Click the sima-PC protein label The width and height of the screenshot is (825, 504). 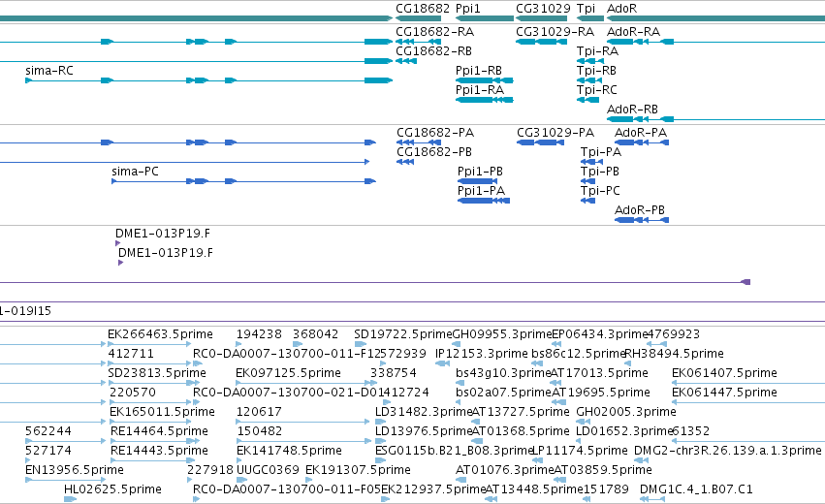point(135,172)
